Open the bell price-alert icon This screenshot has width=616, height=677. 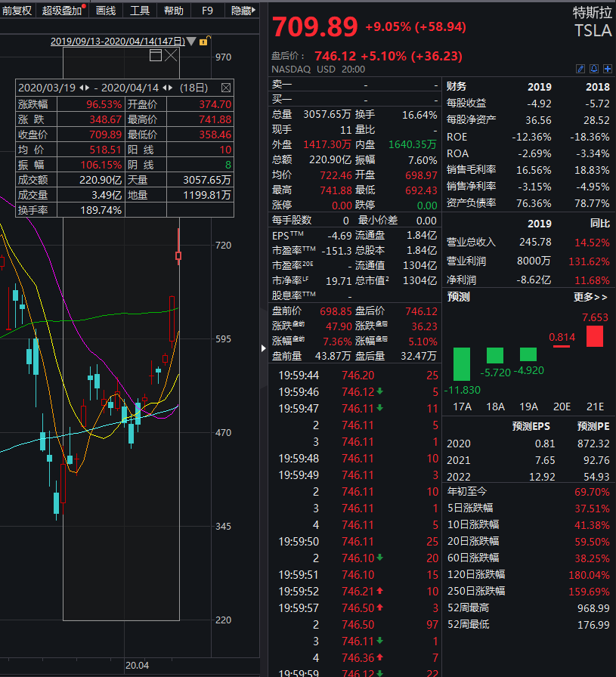click(593, 68)
